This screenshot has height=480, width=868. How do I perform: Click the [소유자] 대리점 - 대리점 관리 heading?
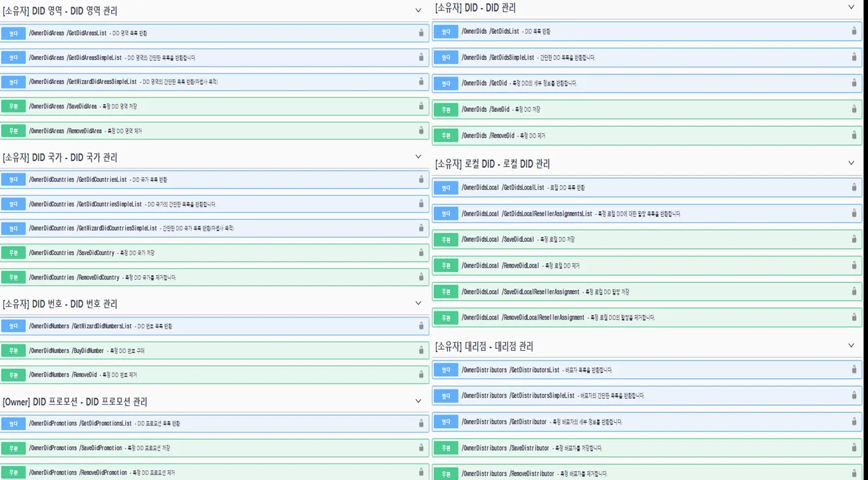(x=484, y=347)
